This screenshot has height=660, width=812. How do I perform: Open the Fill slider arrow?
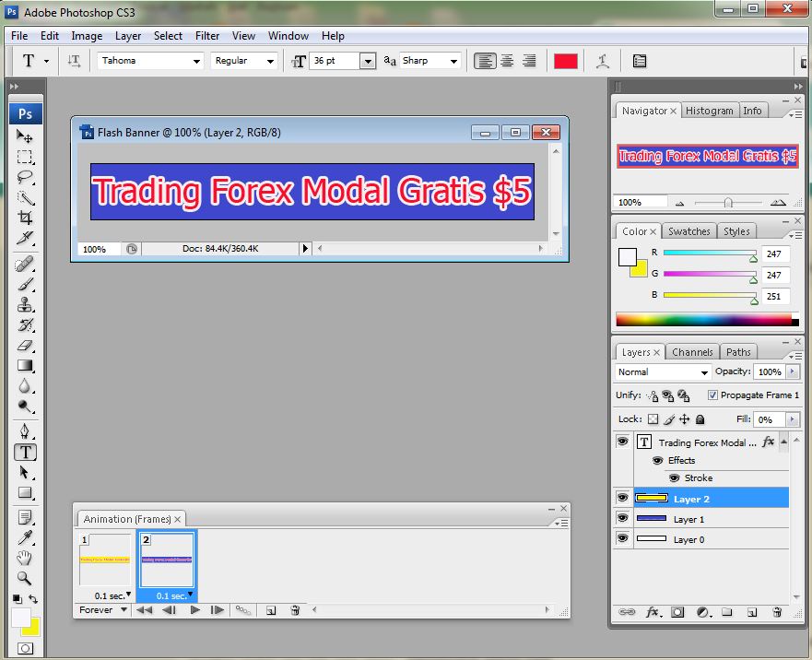[x=793, y=419]
